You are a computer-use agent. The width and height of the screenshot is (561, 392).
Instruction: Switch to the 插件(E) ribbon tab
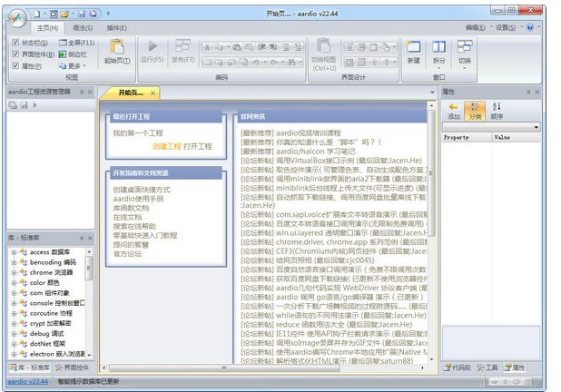[x=116, y=28]
